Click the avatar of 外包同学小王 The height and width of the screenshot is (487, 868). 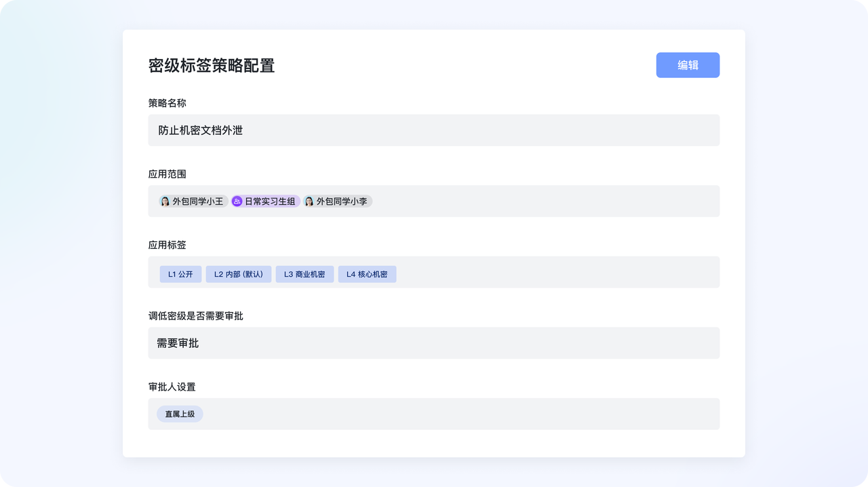[165, 201]
